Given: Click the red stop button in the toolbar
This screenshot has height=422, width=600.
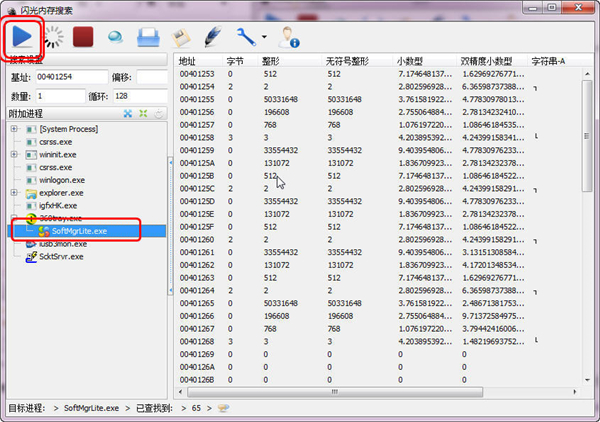Looking at the screenshot, I should 82,38.
